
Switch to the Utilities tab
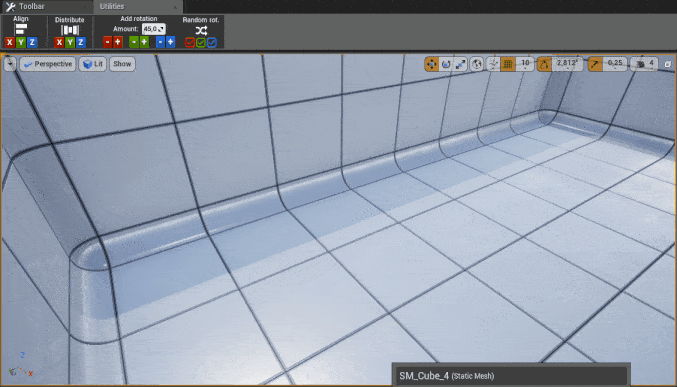pyautogui.click(x=112, y=6)
